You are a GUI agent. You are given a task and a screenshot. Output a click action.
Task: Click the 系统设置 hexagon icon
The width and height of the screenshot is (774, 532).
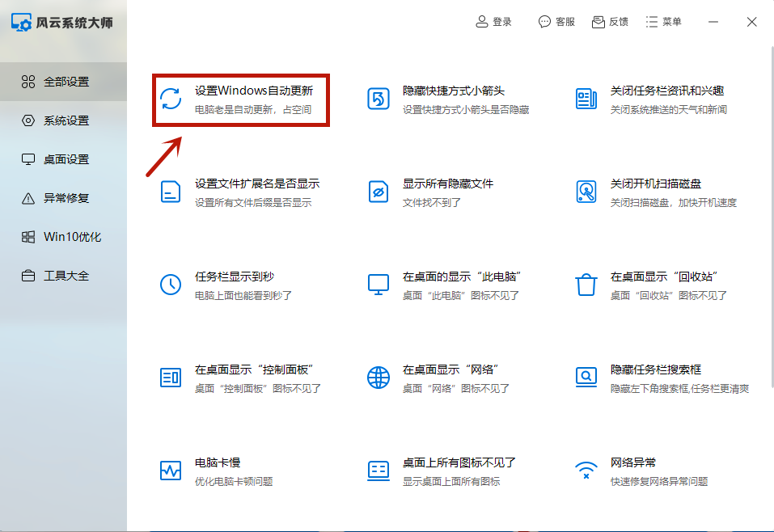tap(28, 120)
